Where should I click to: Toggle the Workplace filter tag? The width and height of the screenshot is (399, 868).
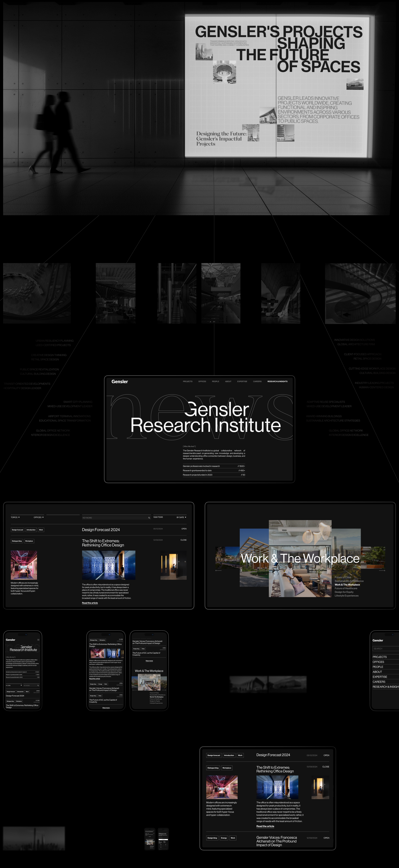click(29, 541)
